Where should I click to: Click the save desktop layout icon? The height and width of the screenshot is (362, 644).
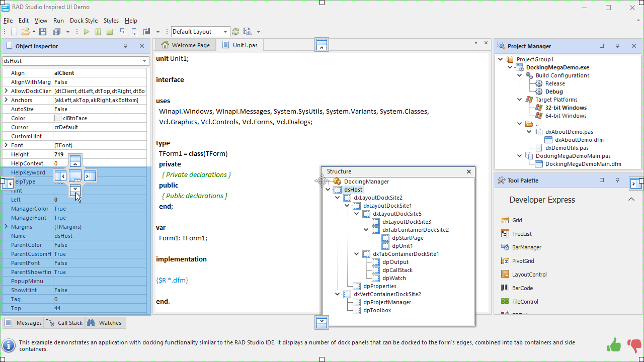pos(248,32)
